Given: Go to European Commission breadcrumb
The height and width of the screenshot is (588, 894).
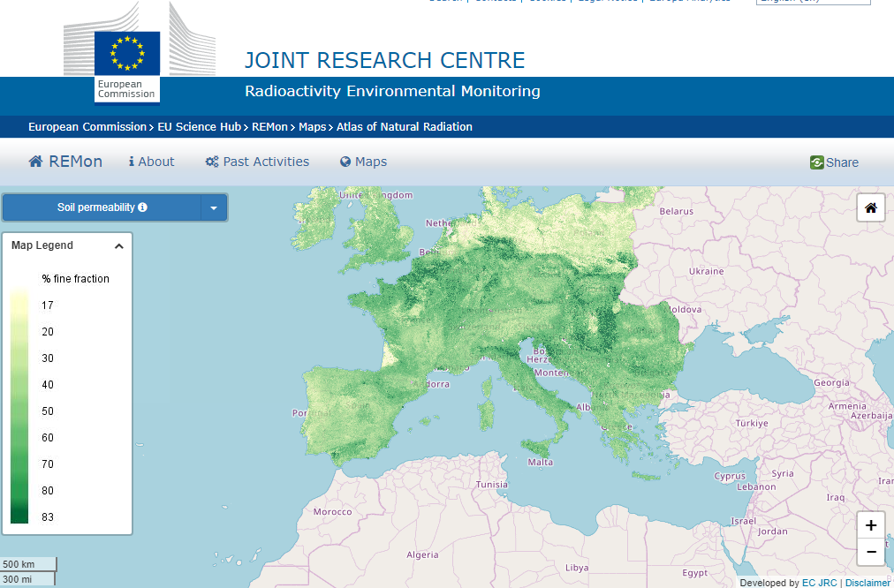Looking at the screenshot, I should click(x=87, y=127).
